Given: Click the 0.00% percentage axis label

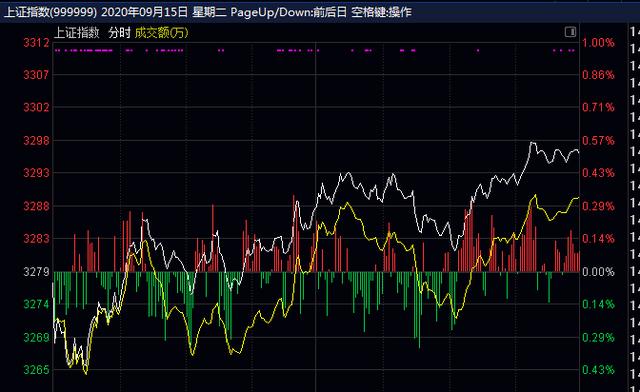Looking at the screenshot, I should click(598, 272).
